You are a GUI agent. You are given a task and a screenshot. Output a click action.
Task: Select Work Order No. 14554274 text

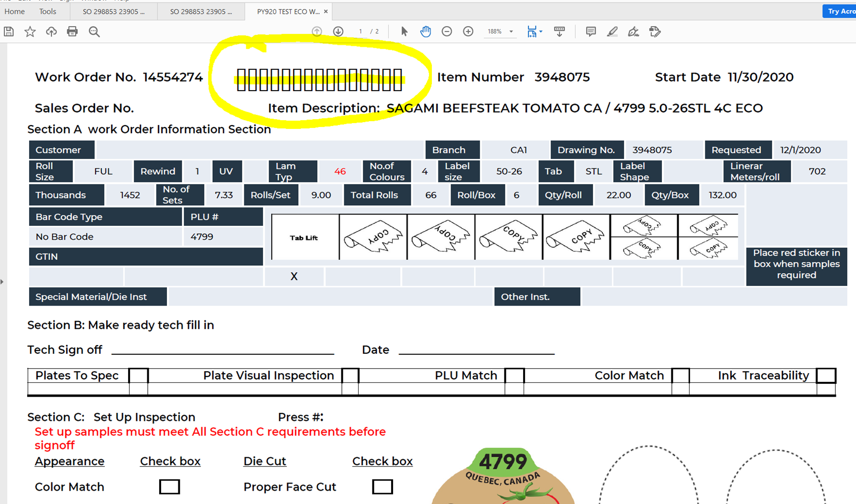tap(119, 77)
